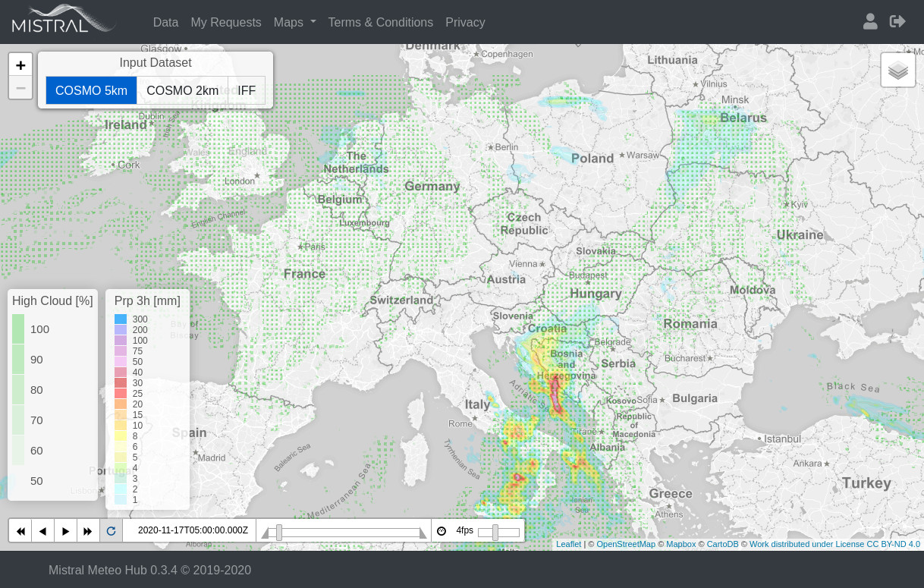
Task: Zoom out of the map
Action: click(x=20, y=88)
